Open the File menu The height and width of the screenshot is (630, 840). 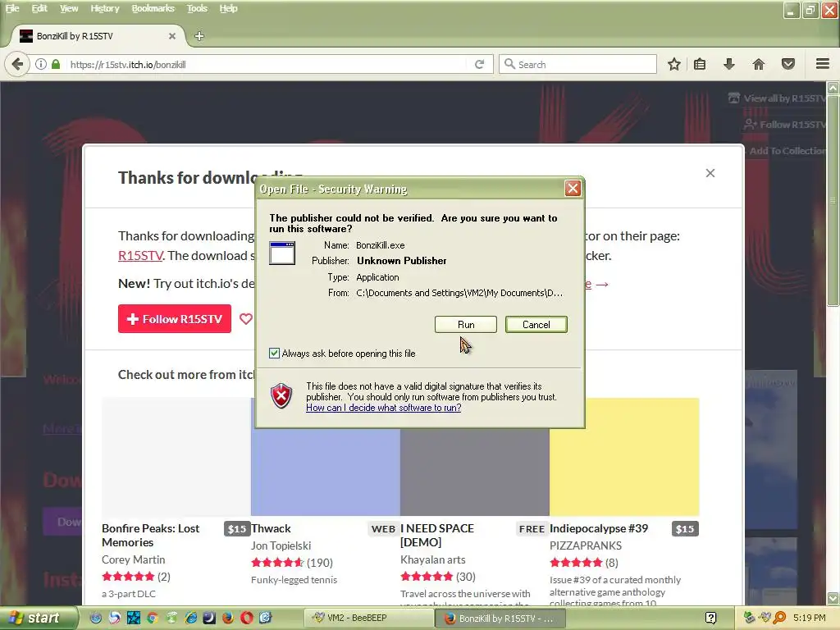tap(11, 8)
